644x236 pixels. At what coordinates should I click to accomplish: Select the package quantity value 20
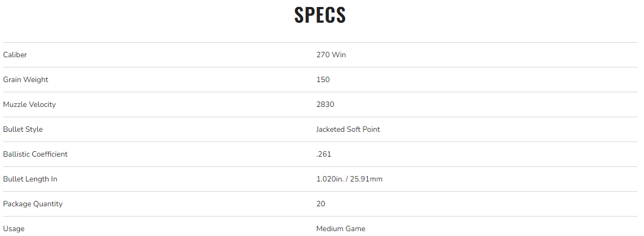coord(320,204)
